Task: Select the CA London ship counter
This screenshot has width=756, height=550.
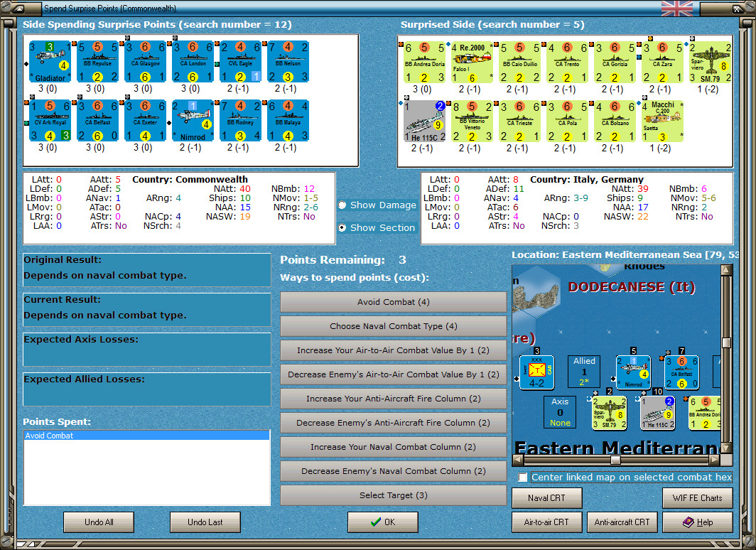Action: [193, 62]
